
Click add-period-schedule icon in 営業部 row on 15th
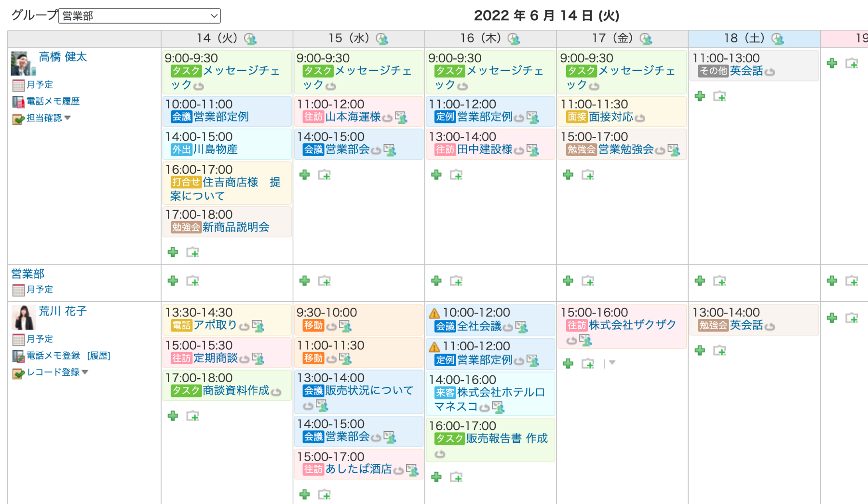325,281
